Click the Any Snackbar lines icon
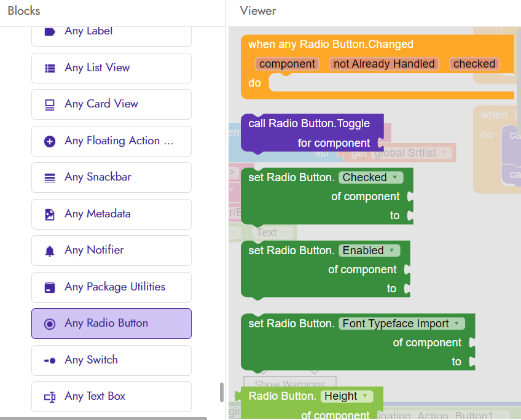 pyautogui.click(x=50, y=178)
